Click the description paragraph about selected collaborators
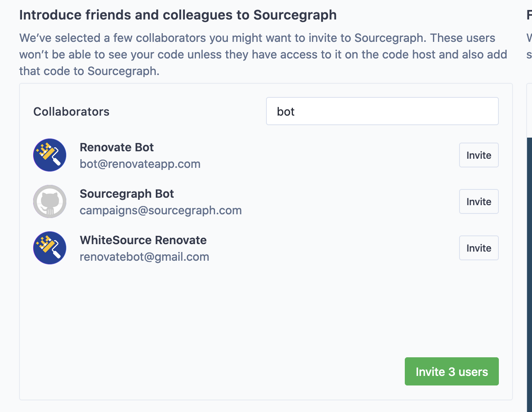Screen dimensions: 532x412 [263, 54]
